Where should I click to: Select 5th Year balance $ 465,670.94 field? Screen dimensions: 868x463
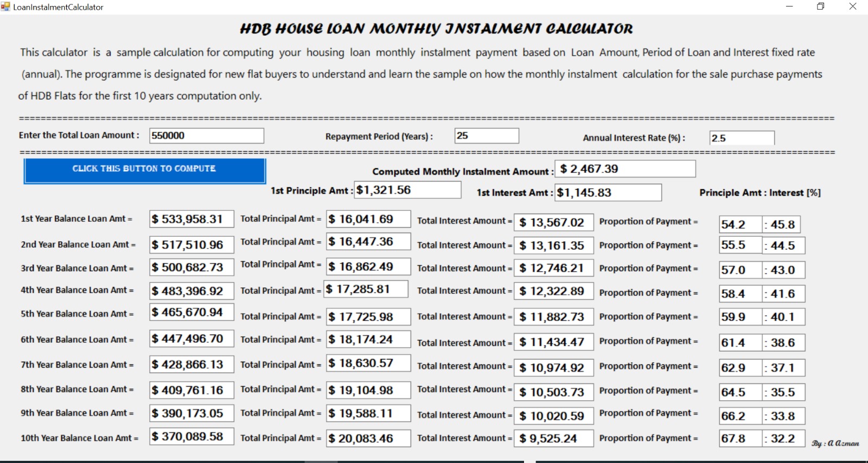coord(192,312)
